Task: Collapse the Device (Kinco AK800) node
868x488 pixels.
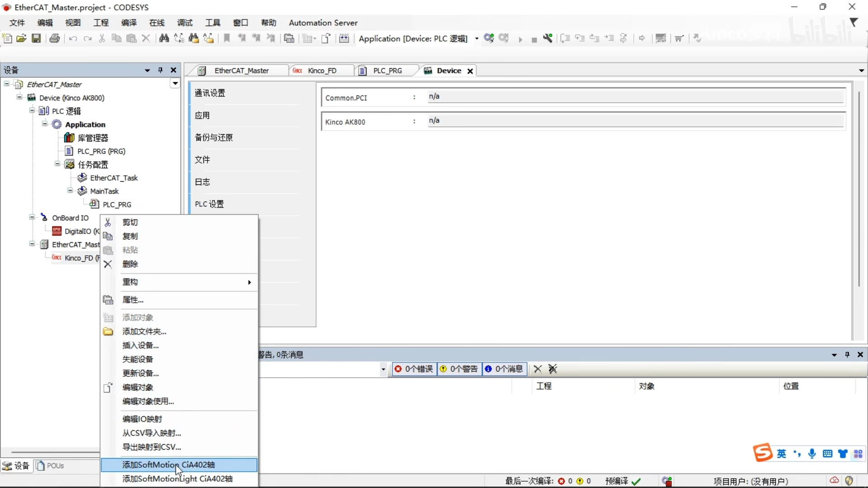Action: 19,97
